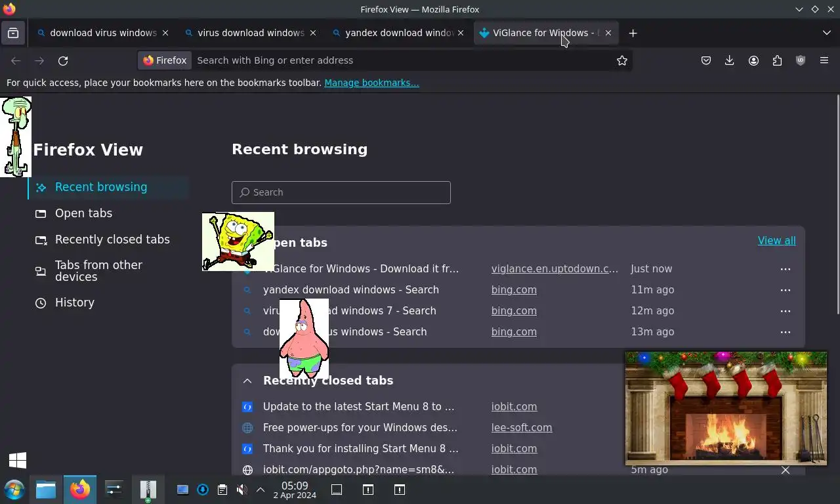Open the Downloads panel
This screenshot has width=840, height=504.
(730, 60)
